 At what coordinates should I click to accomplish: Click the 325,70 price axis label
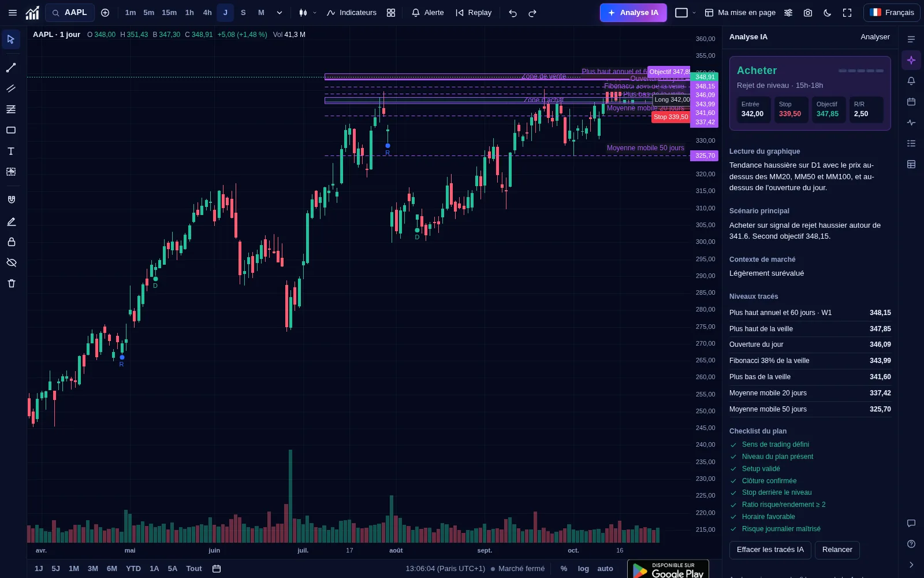point(705,155)
